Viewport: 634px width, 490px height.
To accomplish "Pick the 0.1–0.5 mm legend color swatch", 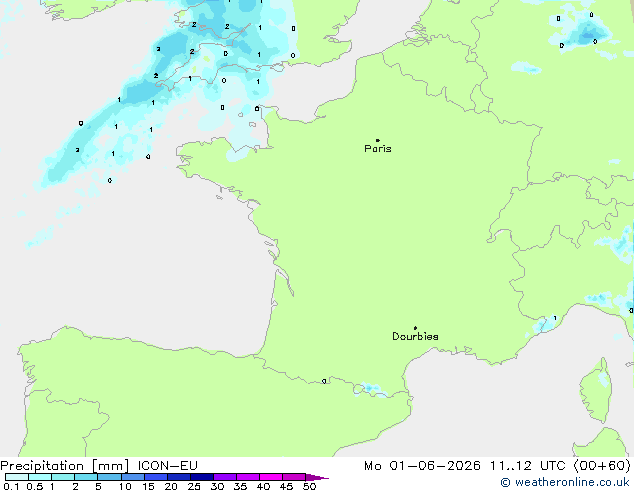I will click(x=17, y=477).
